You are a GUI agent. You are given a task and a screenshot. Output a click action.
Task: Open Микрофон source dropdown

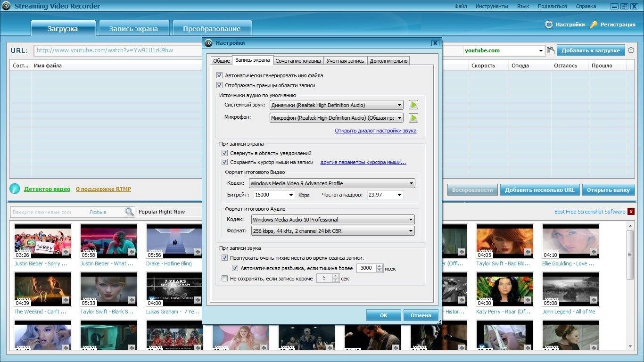(337, 118)
